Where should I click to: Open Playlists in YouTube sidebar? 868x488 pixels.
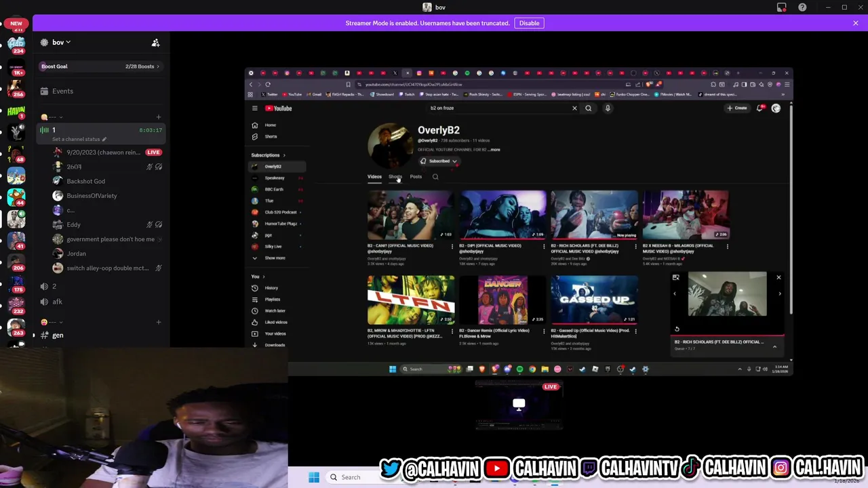pyautogui.click(x=277, y=300)
